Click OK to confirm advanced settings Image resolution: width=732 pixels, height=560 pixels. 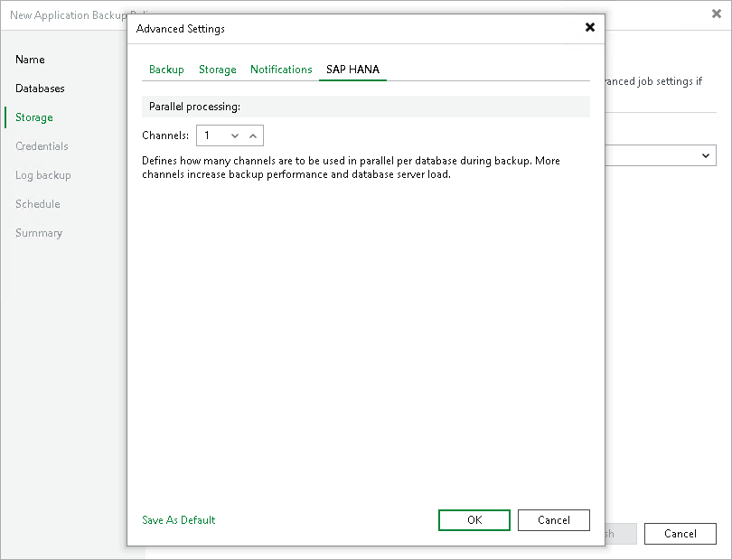(474, 520)
